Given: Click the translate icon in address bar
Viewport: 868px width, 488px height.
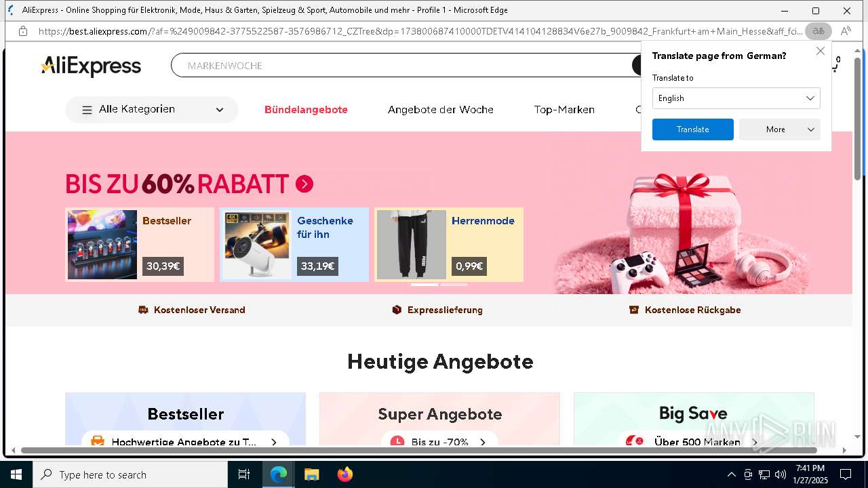Looking at the screenshot, I should (x=818, y=31).
